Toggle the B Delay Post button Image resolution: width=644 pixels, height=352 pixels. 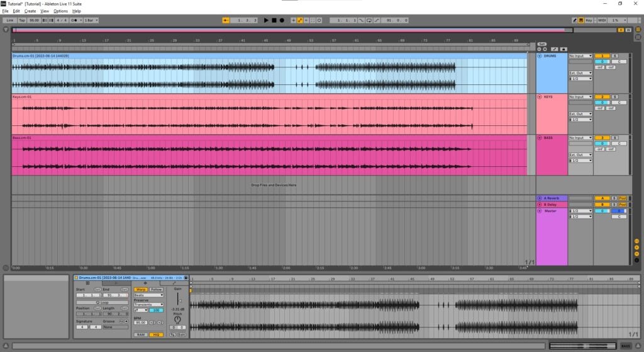click(x=623, y=205)
